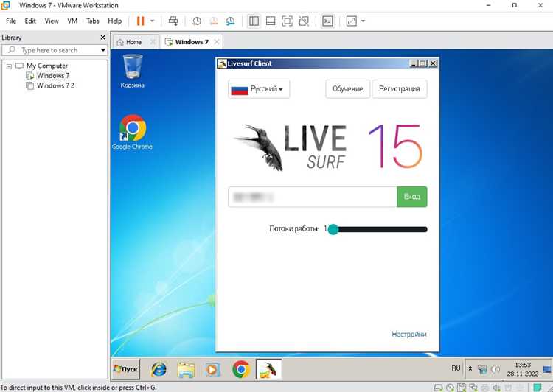Open the Русский language dropdown
Screen dimensions: 553x392
click(259, 89)
